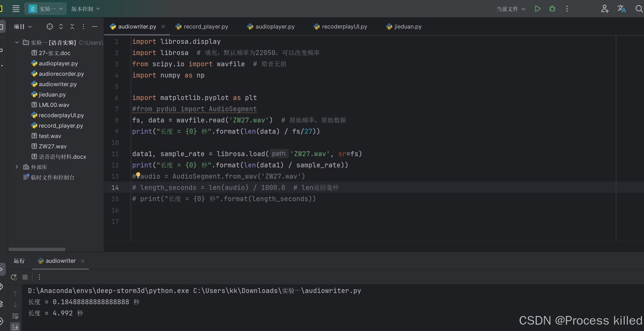Image resolution: width=644 pixels, height=331 pixels.
Task: Select opened file in the project tree
Action: 50,27
